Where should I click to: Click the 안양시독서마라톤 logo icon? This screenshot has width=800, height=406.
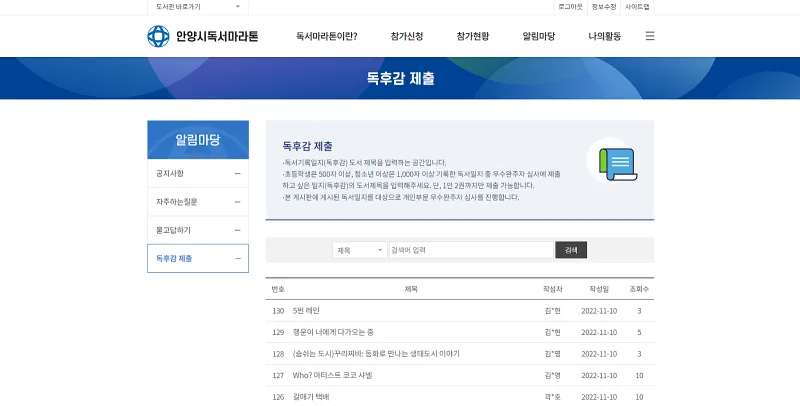[159, 36]
